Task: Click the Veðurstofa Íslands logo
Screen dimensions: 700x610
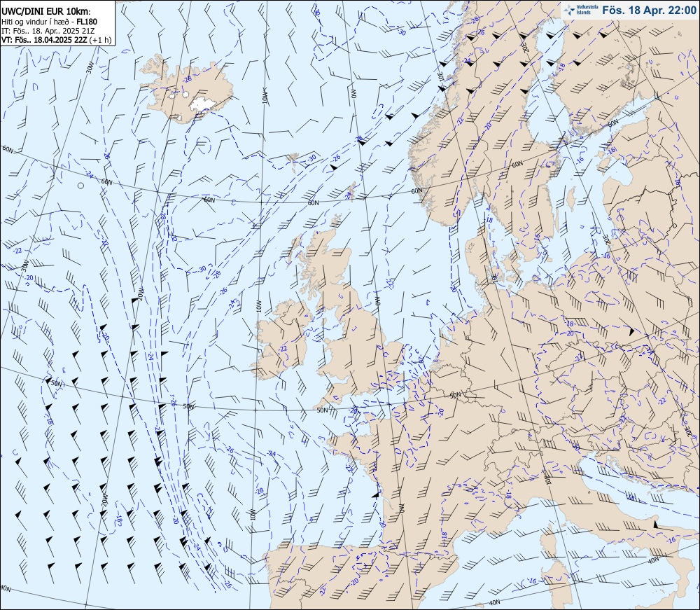Action: click(x=580, y=10)
